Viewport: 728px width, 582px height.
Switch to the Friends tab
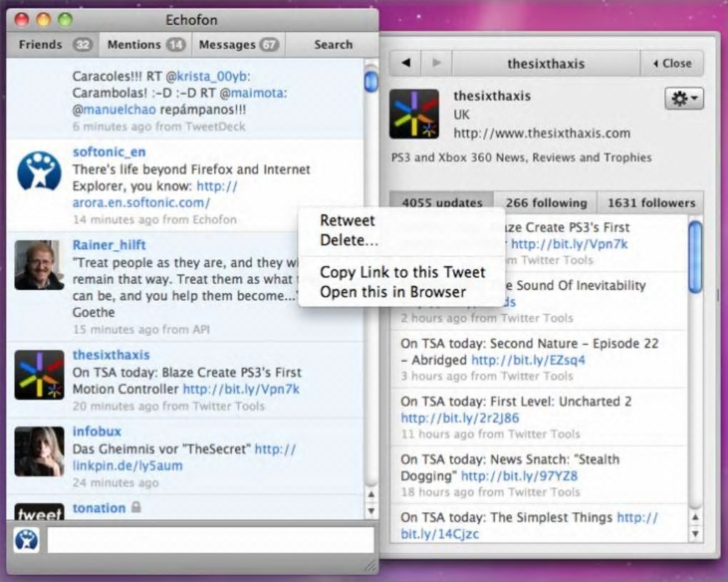[x=53, y=44]
